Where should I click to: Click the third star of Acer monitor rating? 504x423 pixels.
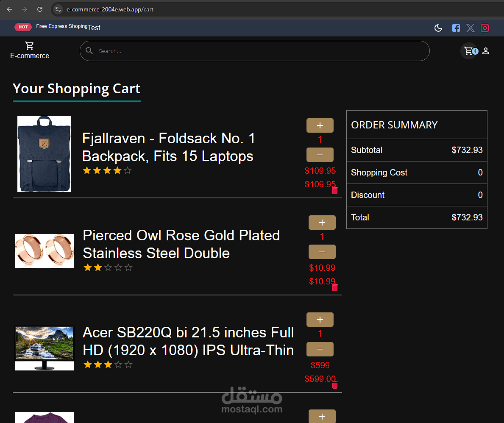click(108, 365)
